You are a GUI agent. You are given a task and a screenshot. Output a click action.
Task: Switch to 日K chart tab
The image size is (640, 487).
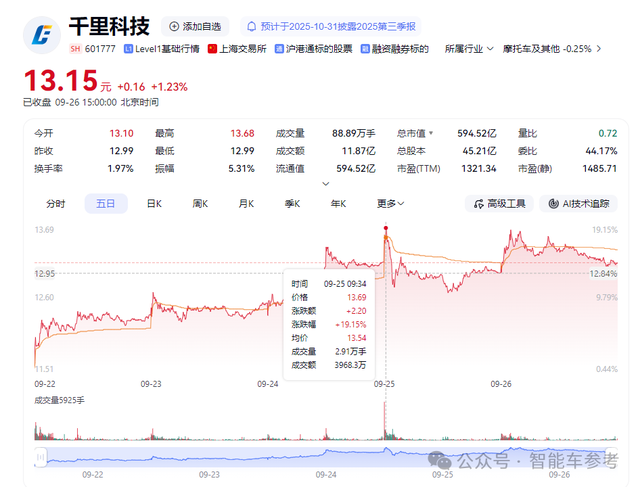[x=154, y=204]
